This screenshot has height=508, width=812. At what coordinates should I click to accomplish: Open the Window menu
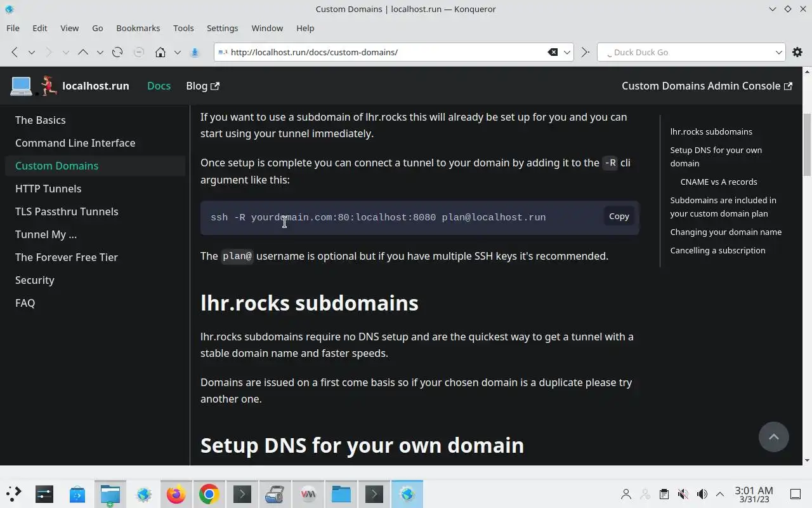click(267, 28)
